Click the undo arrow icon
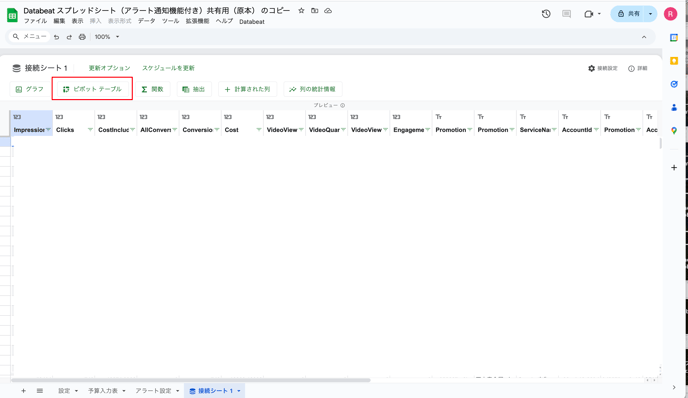Image resolution: width=688 pixels, height=398 pixels. click(x=56, y=37)
